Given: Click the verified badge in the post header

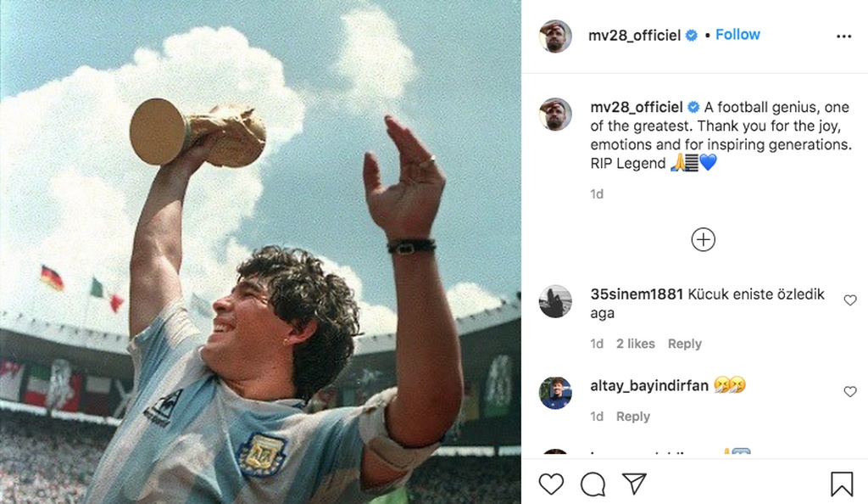Looking at the screenshot, I should tap(692, 36).
